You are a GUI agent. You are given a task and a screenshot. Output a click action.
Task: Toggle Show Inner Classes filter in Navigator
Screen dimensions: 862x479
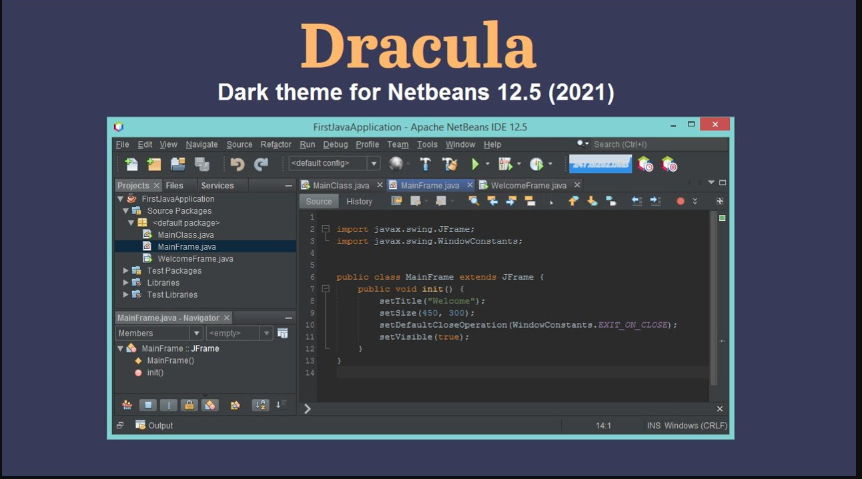210,405
